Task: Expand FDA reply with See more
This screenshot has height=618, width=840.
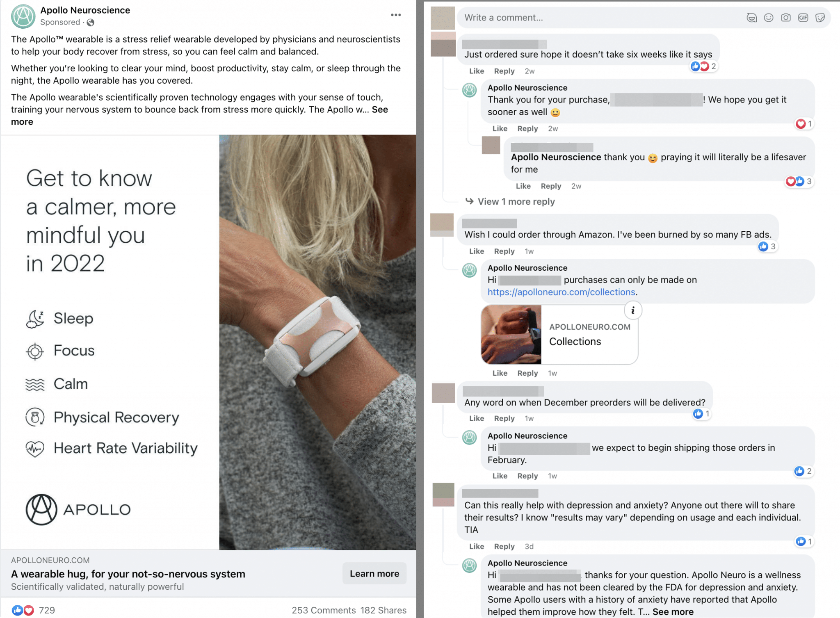Action: pos(673,612)
